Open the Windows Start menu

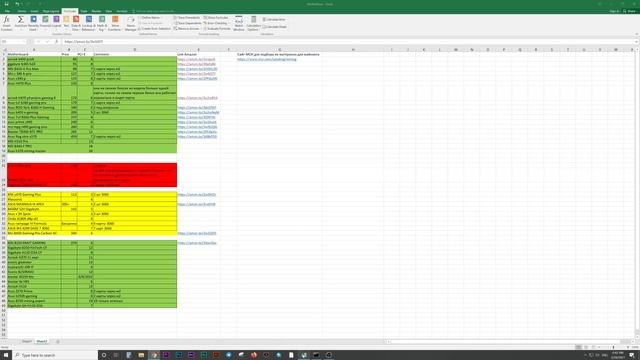tap(6, 355)
